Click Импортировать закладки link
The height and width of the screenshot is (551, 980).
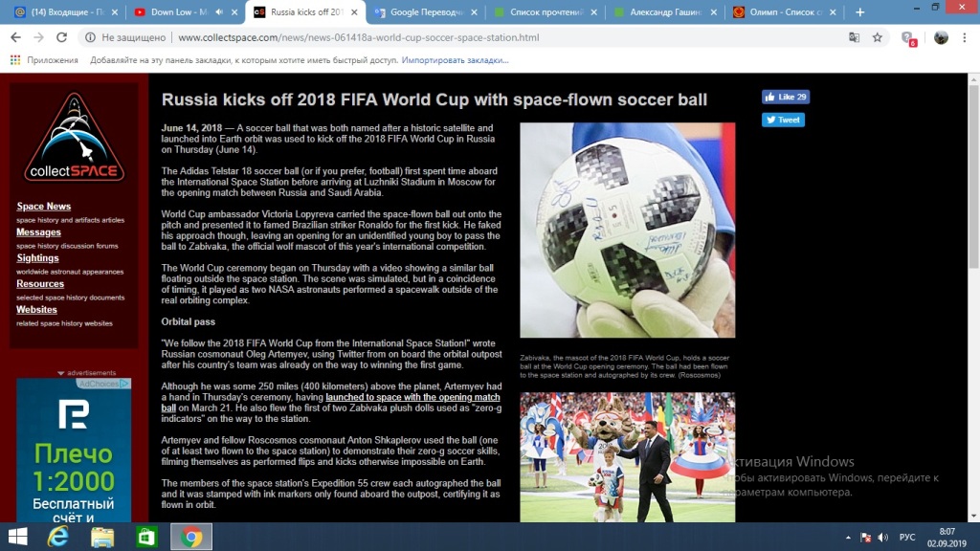455,60
